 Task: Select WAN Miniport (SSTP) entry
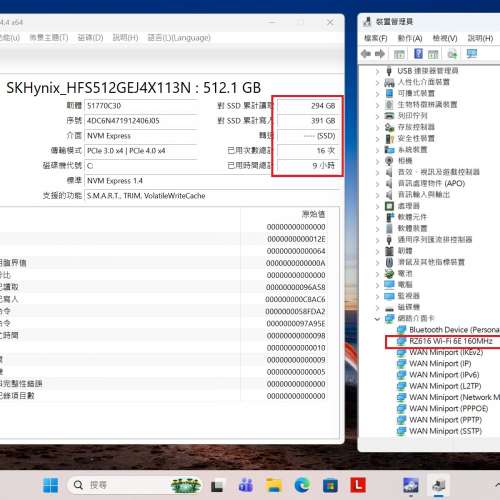(445, 431)
